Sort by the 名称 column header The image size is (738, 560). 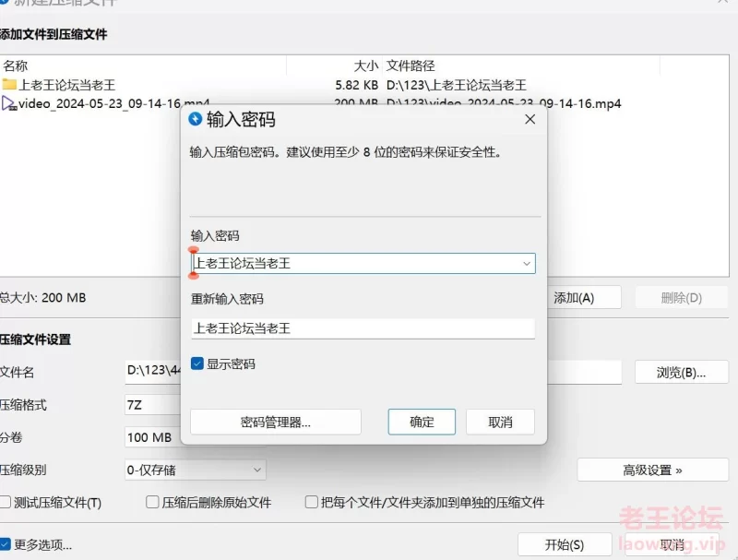click(x=143, y=66)
